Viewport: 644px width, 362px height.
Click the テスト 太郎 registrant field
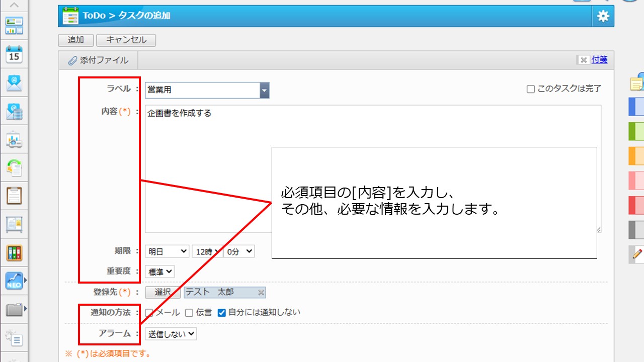click(225, 293)
